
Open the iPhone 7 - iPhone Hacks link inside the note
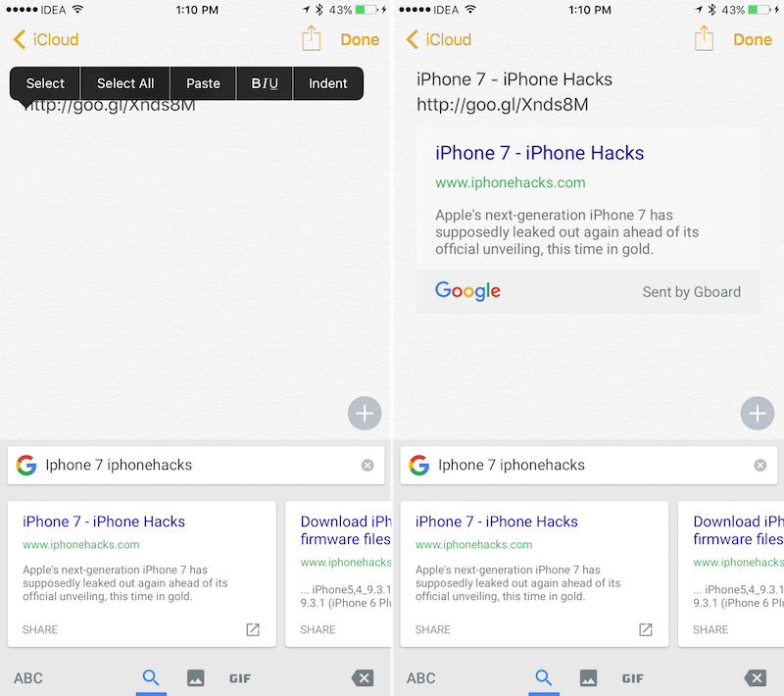coord(540,153)
